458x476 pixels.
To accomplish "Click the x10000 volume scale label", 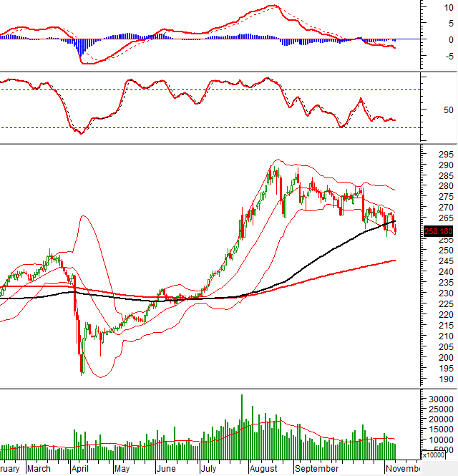I will pos(436,455).
